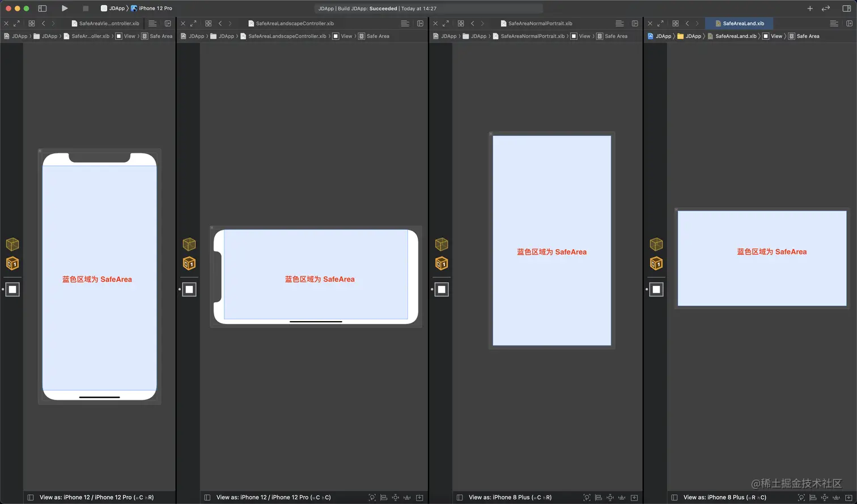The image size is (857, 504).
Task: Toggle the editor to focused full-screen mode
Action: [16, 23]
